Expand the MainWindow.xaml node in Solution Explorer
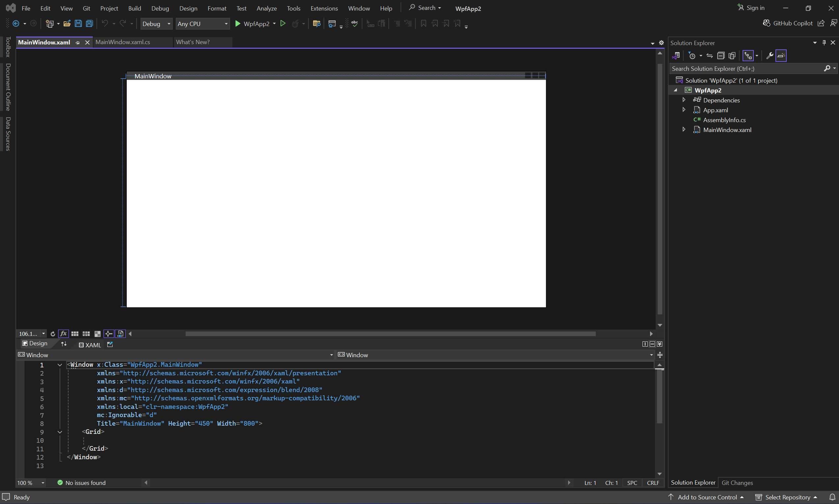This screenshot has height=504, width=839. 684,129
